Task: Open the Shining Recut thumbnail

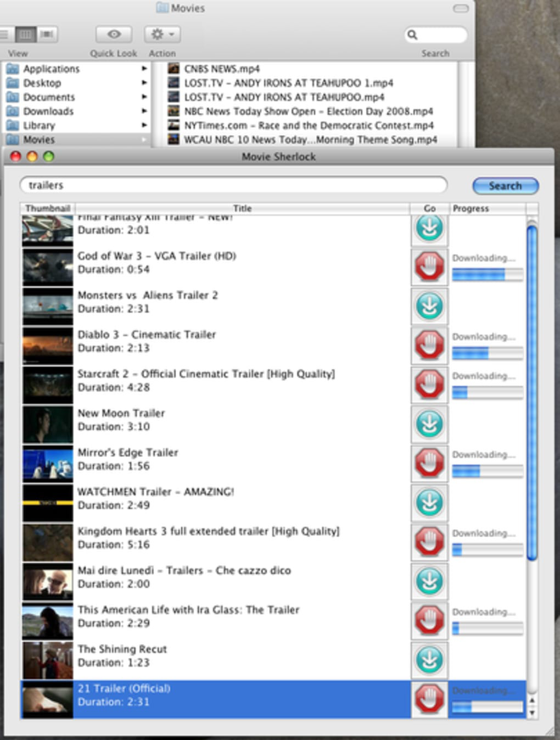Action: pos(48,660)
